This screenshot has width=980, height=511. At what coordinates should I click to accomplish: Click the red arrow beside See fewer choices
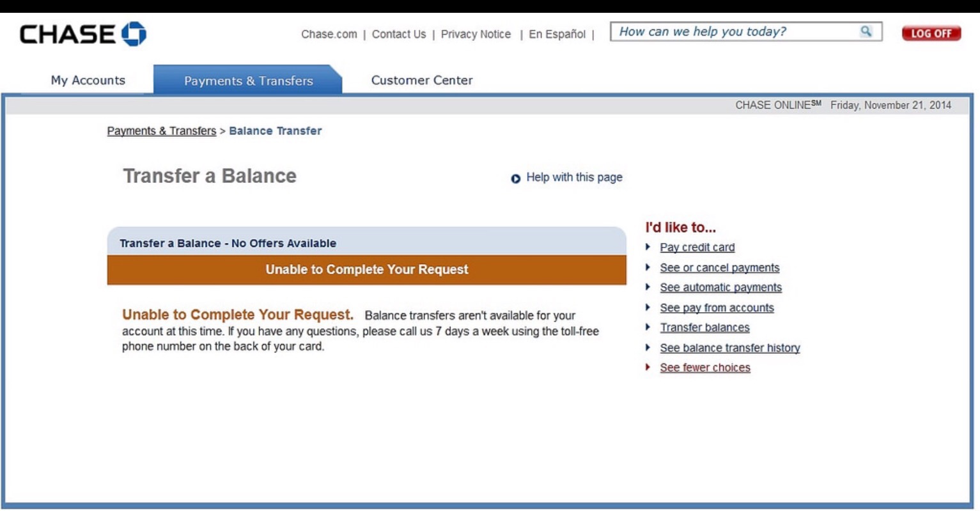click(648, 367)
